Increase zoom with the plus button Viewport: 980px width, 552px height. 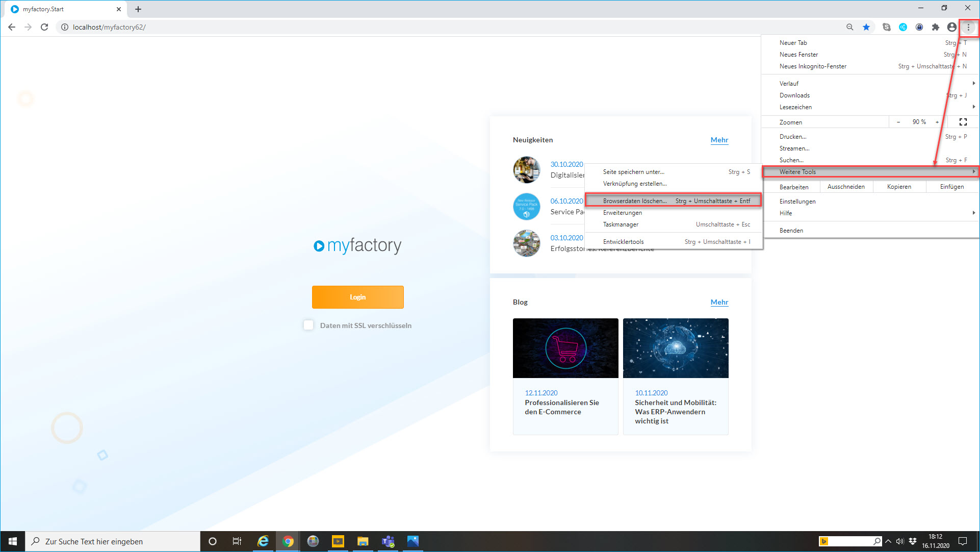point(937,122)
